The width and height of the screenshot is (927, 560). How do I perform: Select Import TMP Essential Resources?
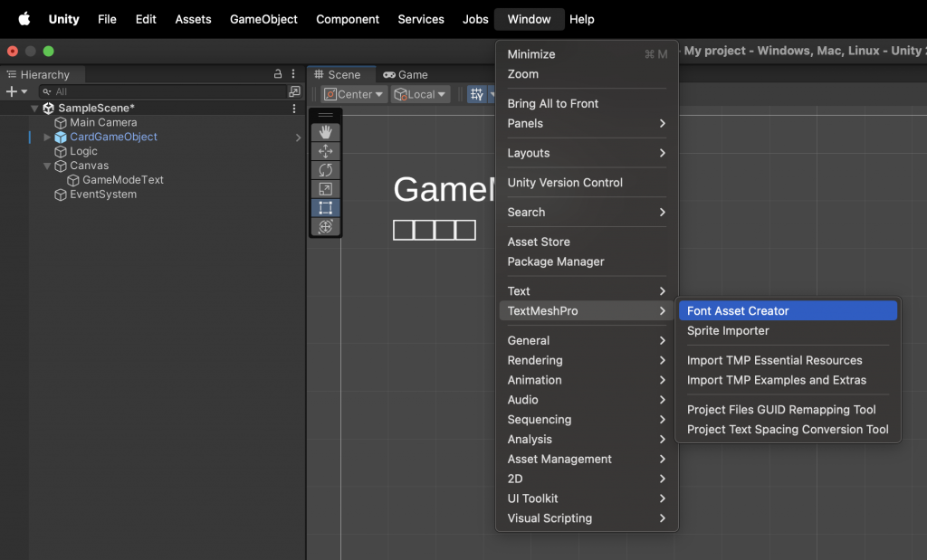coord(788,360)
